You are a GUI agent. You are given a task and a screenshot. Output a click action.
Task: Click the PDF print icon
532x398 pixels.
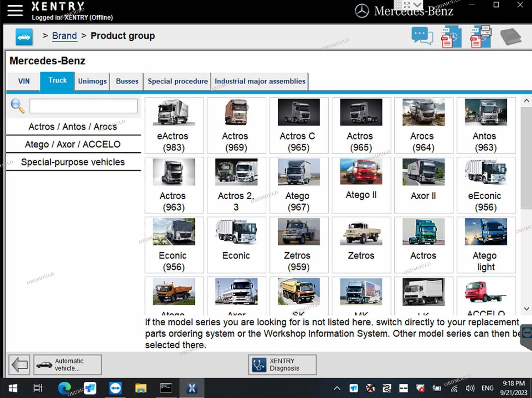coord(480,37)
